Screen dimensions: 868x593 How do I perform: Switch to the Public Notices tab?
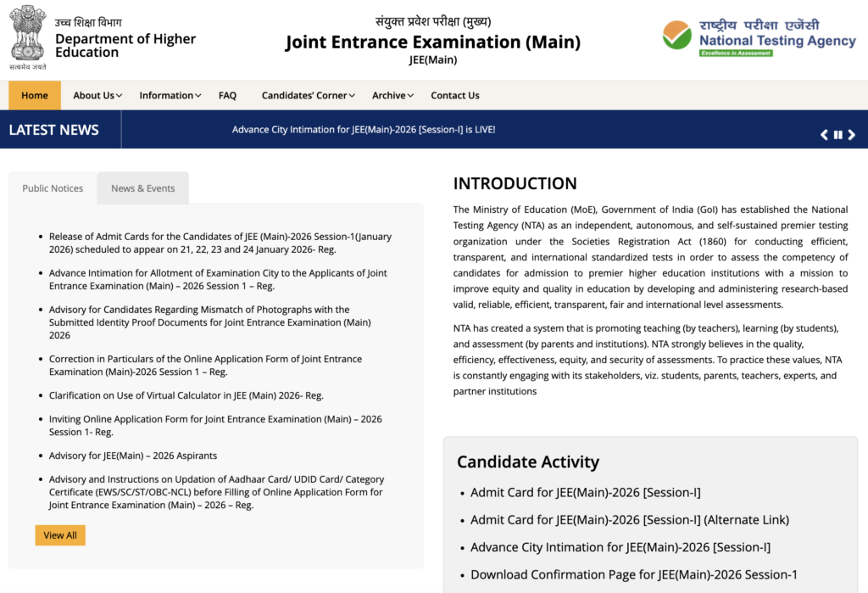coord(52,187)
